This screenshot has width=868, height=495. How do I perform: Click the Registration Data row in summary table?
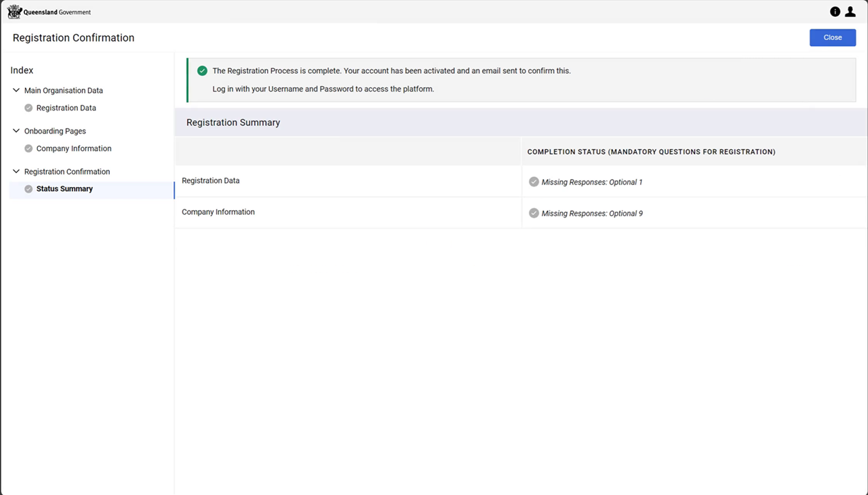211,181
